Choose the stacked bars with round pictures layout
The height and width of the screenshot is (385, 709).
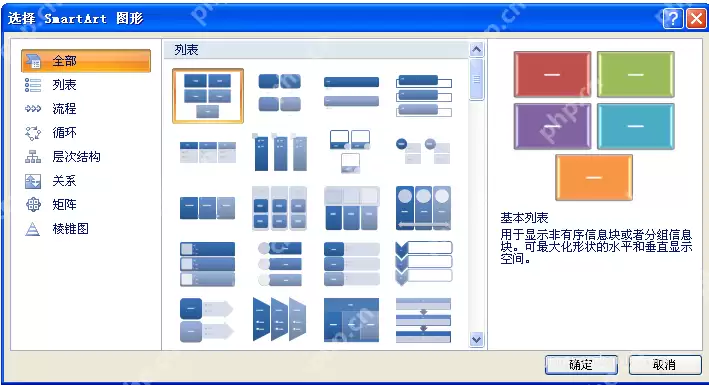(279, 264)
